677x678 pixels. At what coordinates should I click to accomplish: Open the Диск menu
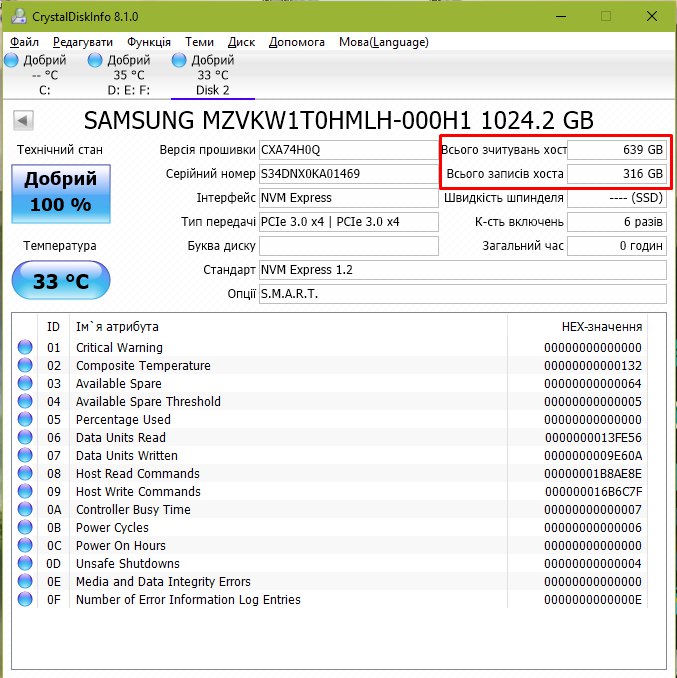coord(241,42)
